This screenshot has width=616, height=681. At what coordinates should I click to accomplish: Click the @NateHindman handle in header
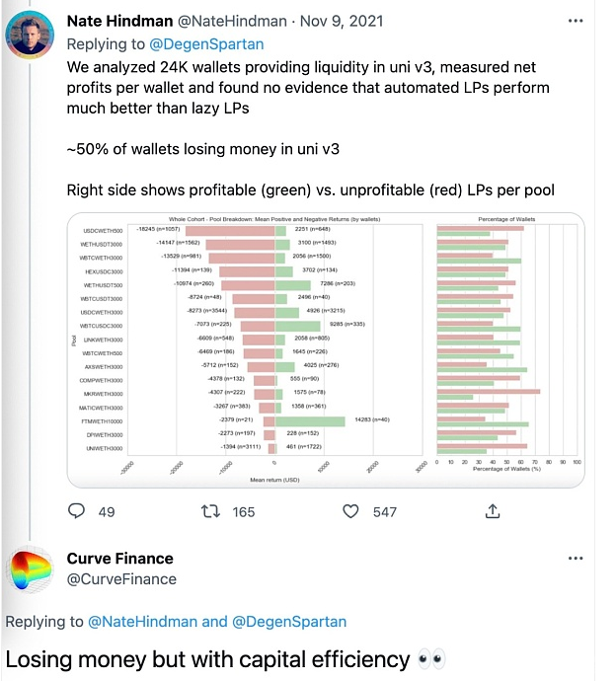click(x=232, y=21)
